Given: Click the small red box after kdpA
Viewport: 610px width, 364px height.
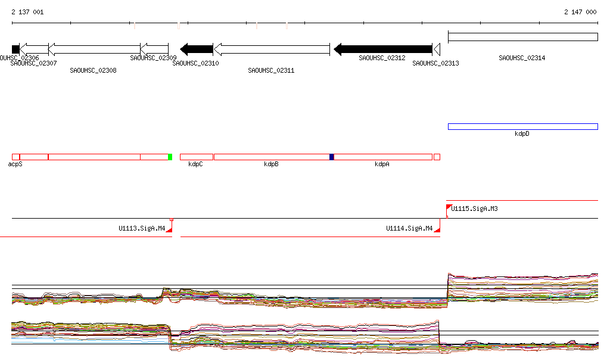Looking at the screenshot, I should click(437, 157).
